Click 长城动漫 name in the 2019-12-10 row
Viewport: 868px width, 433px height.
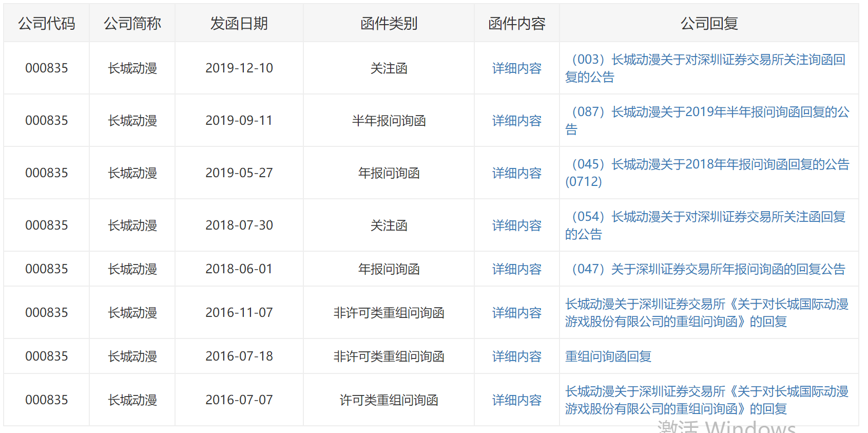point(132,68)
